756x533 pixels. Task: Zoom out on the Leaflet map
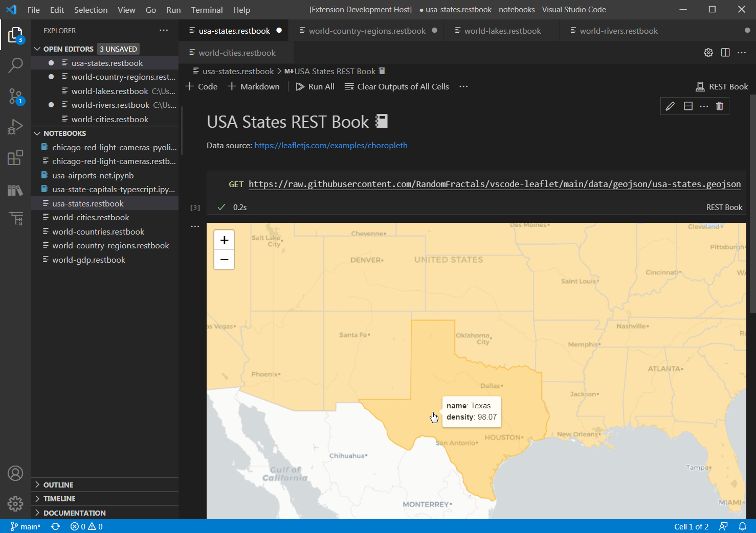pyautogui.click(x=224, y=260)
